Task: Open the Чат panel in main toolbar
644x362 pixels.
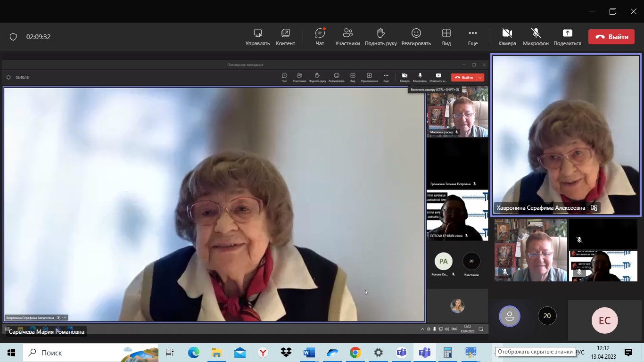Action: pos(320,37)
